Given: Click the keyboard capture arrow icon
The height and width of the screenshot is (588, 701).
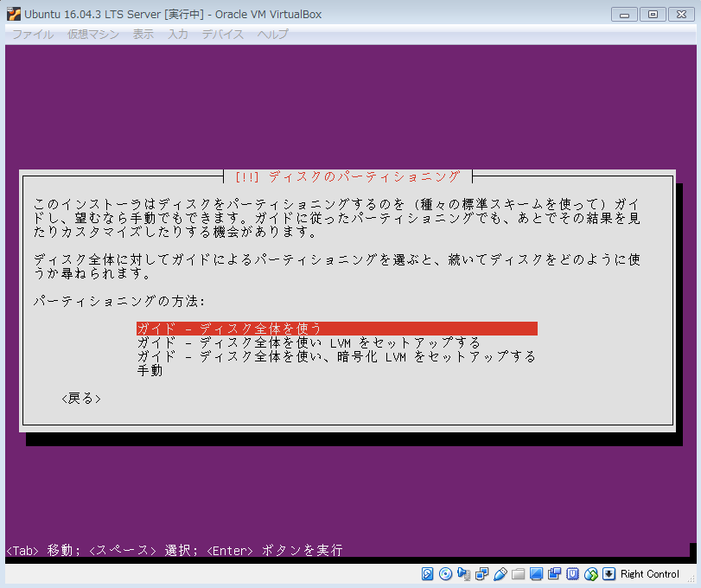Looking at the screenshot, I should click(609, 574).
